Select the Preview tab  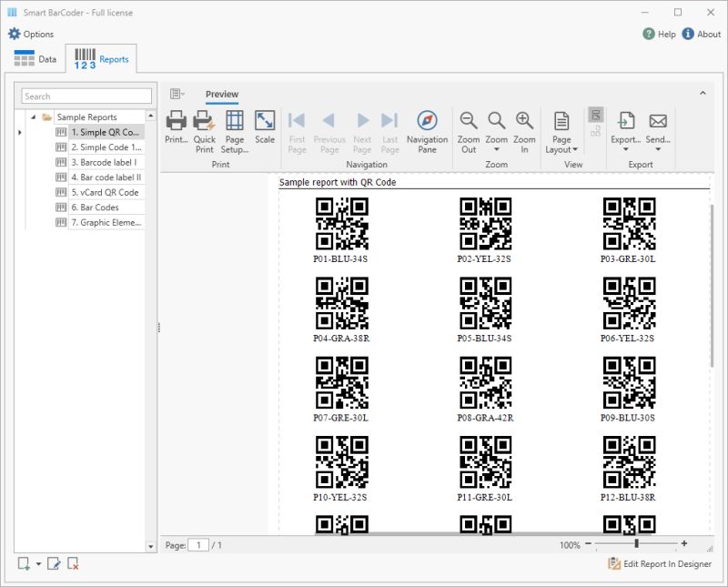point(222,94)
